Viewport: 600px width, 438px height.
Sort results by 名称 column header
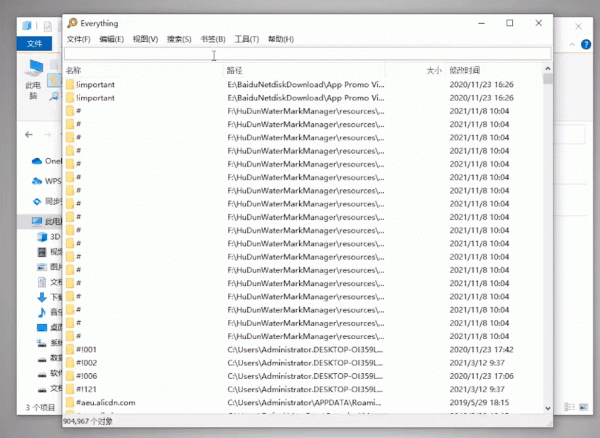coord(73,70)
